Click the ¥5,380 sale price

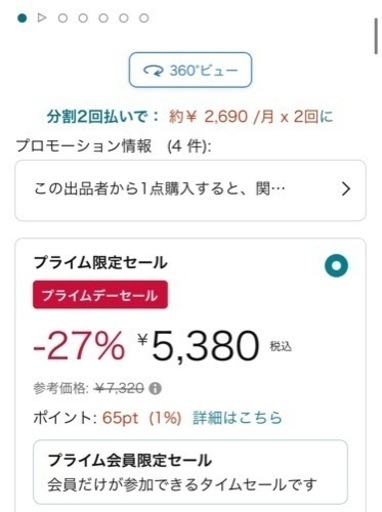(199, 346)
